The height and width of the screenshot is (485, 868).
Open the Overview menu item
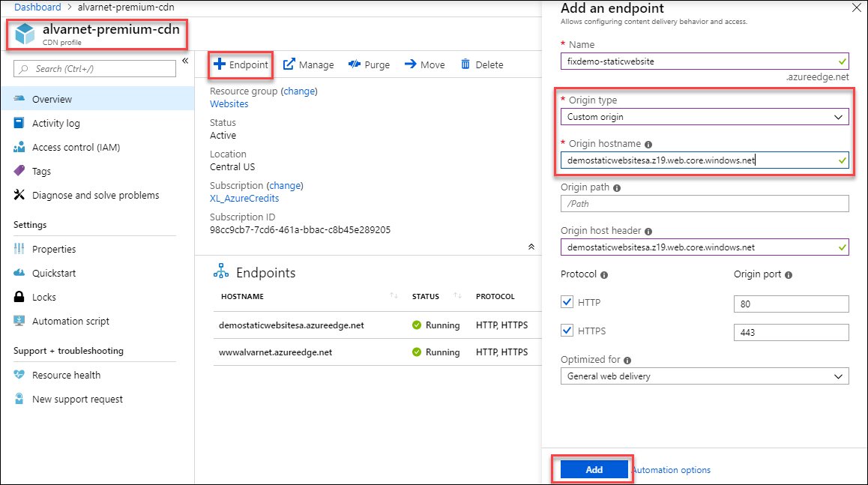(x=97, y=99)
